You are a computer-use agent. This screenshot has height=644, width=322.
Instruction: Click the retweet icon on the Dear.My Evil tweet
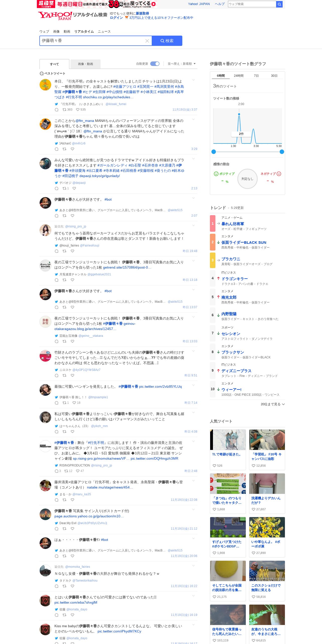tap(64, 529)
